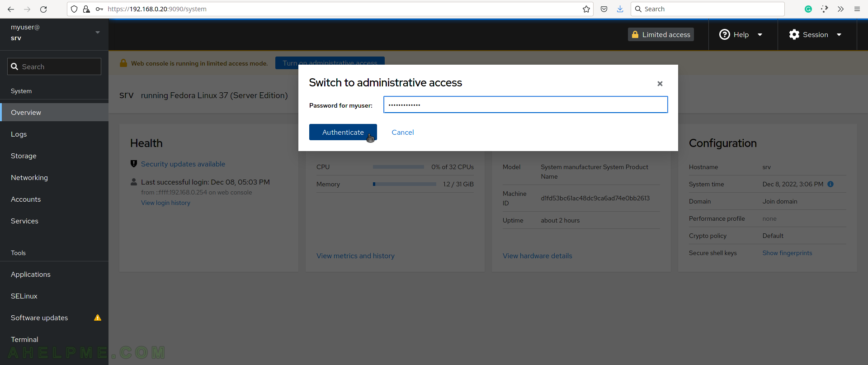Open Accounts in the sidebar
The width and height of the screenshot is (868, 365).
pyautogui.click(x=54, y=199)
